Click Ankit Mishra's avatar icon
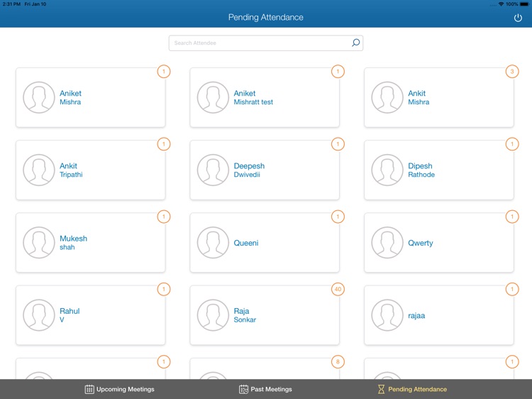 [387, 97]
